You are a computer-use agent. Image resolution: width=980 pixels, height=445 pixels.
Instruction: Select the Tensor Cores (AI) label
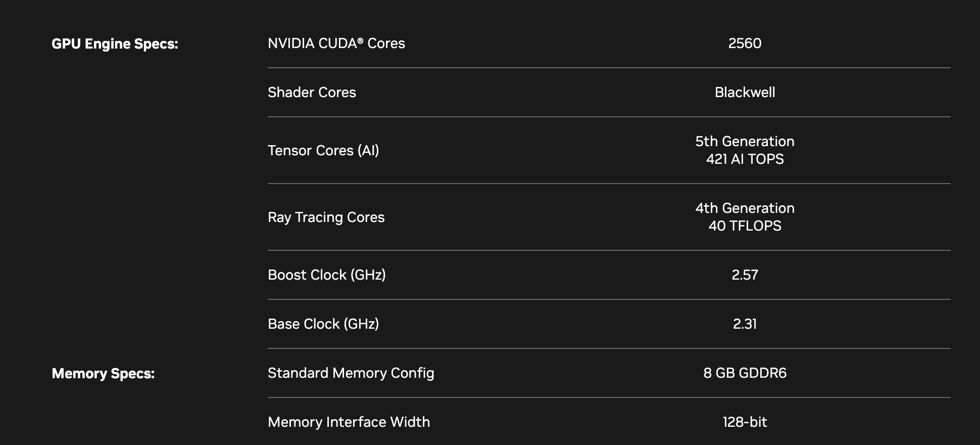click(x=323, y=151)
